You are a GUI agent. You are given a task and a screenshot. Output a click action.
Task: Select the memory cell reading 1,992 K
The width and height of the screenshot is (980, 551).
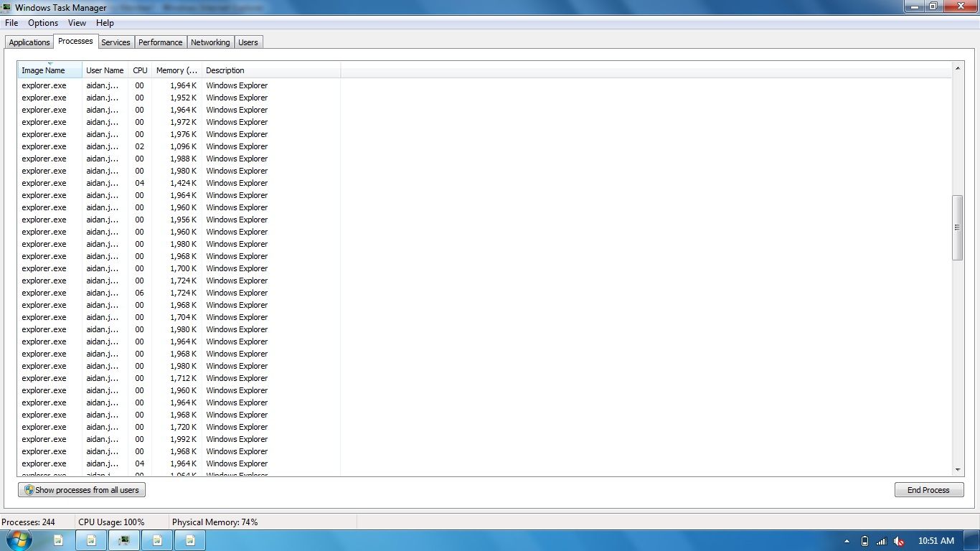[183, 439]
